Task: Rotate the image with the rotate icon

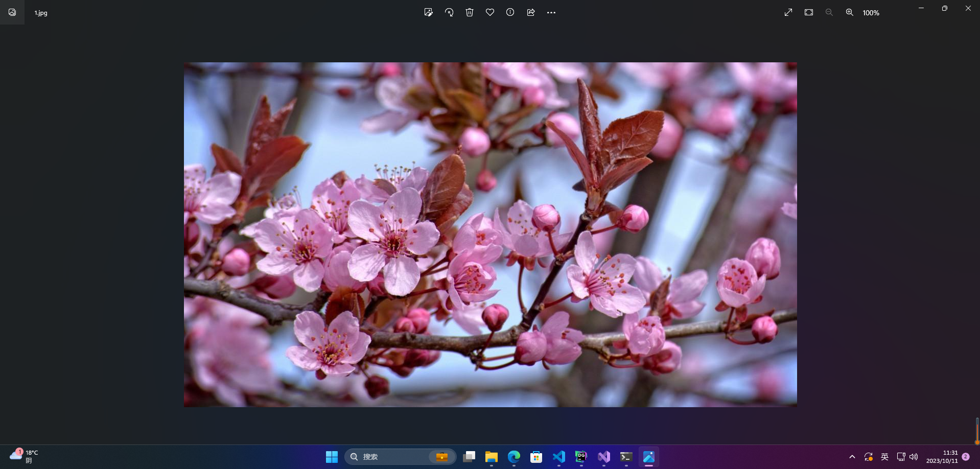Action: click(449, 12)
